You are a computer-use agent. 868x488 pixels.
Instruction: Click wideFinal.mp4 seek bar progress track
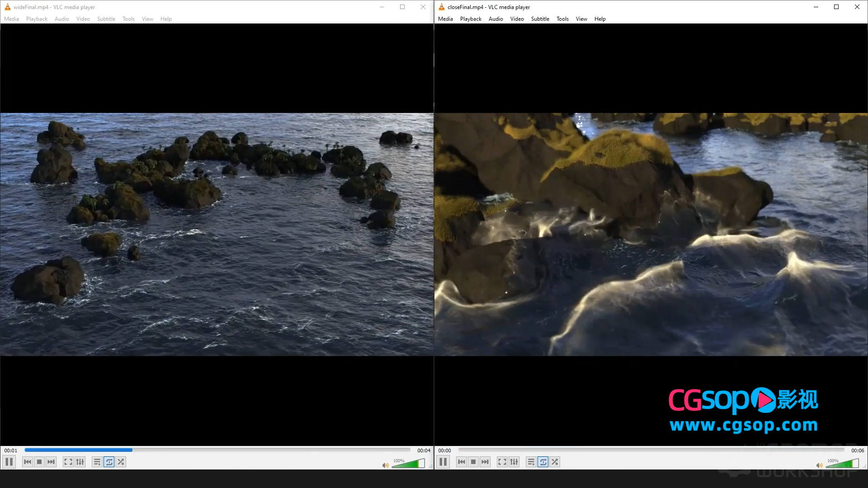click(x=217, y=450)
